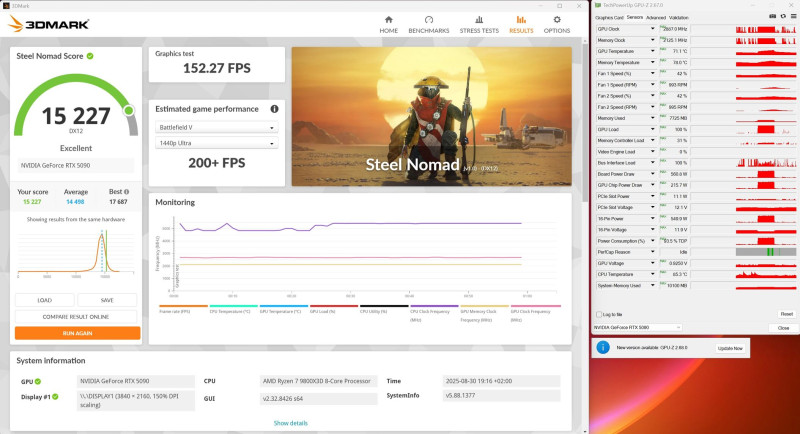This screenshot has height=434, width=800.
Task: Click the green check next to Display #1
Action: point(55,397)
